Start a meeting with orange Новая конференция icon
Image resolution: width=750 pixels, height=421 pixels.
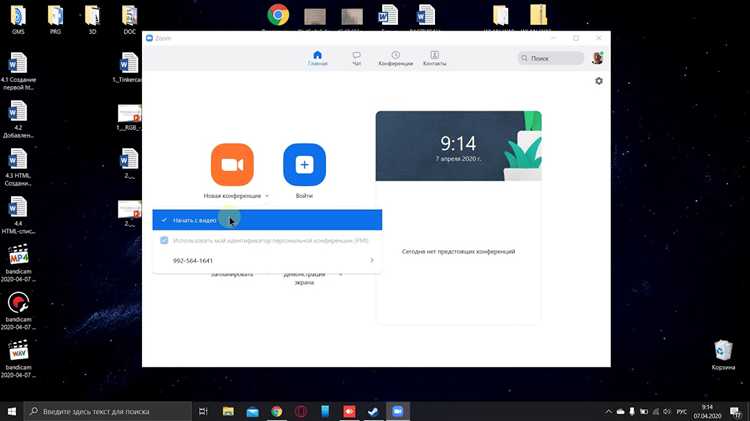point(232,165)
